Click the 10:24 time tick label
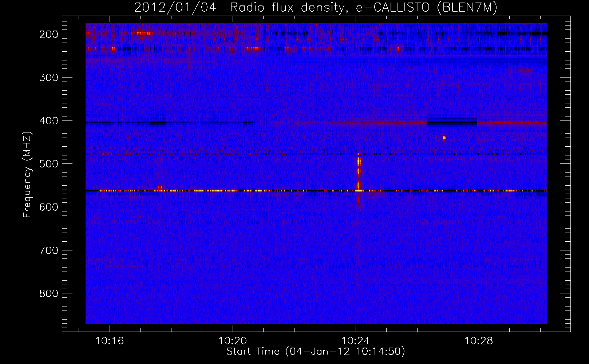This screenshot has width=589, height=364. (356, 341)
